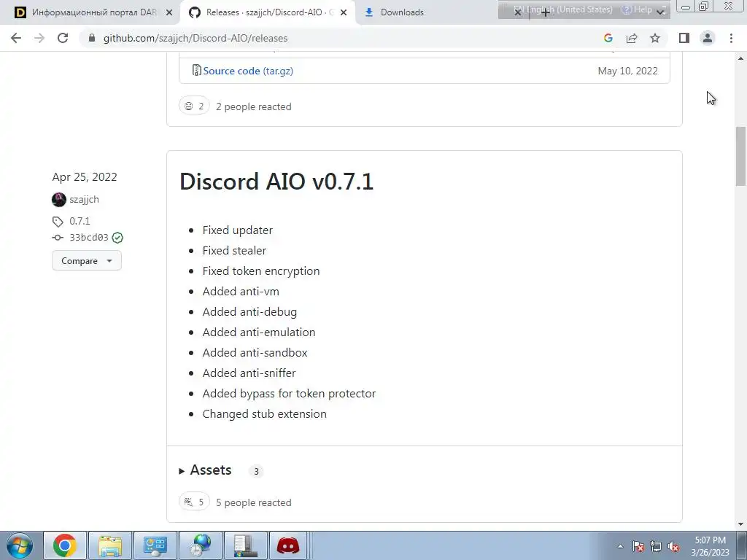Open the Control Panel taskbar icon
747x560 pixels.
pyautogui.click(x=155, y=545)
